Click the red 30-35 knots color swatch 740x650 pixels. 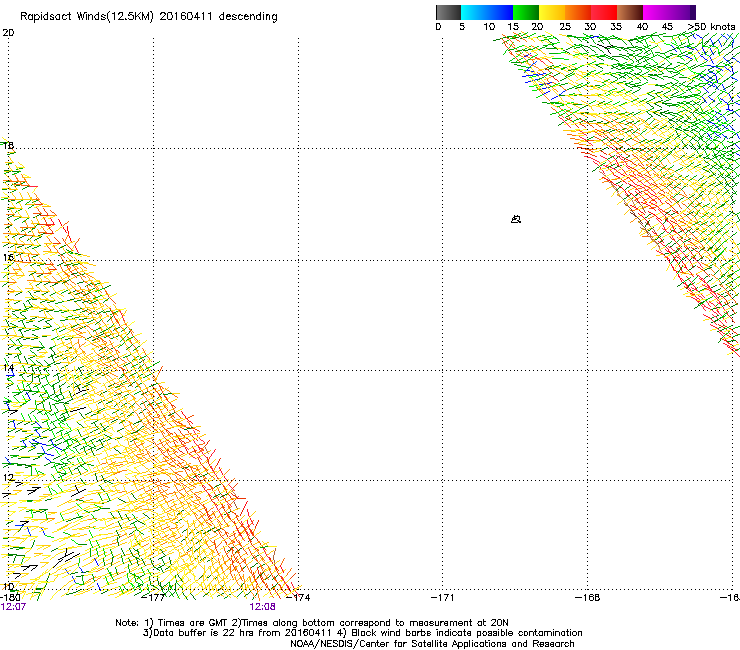click(x=604, y=12)
